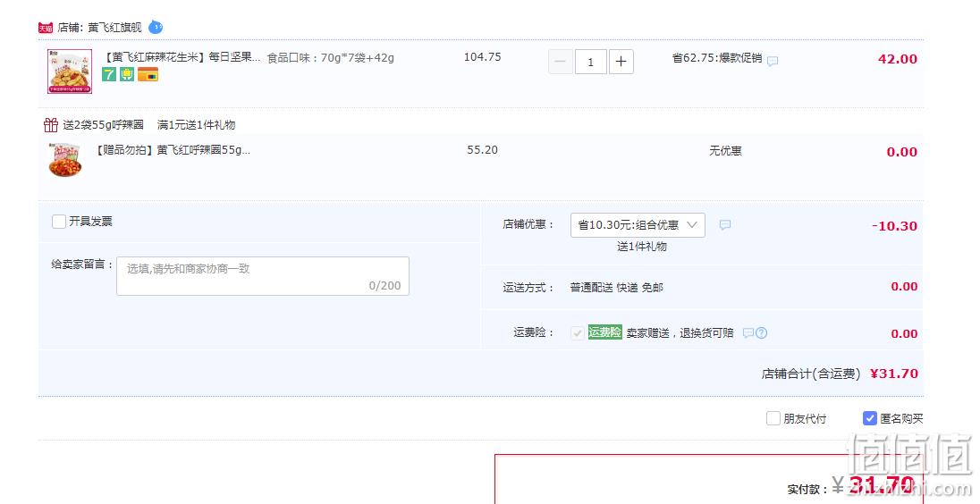Click the 满1元送1件礼物 text
The height and width of the screenshot is (504, 980).
[x=196, y=125]
